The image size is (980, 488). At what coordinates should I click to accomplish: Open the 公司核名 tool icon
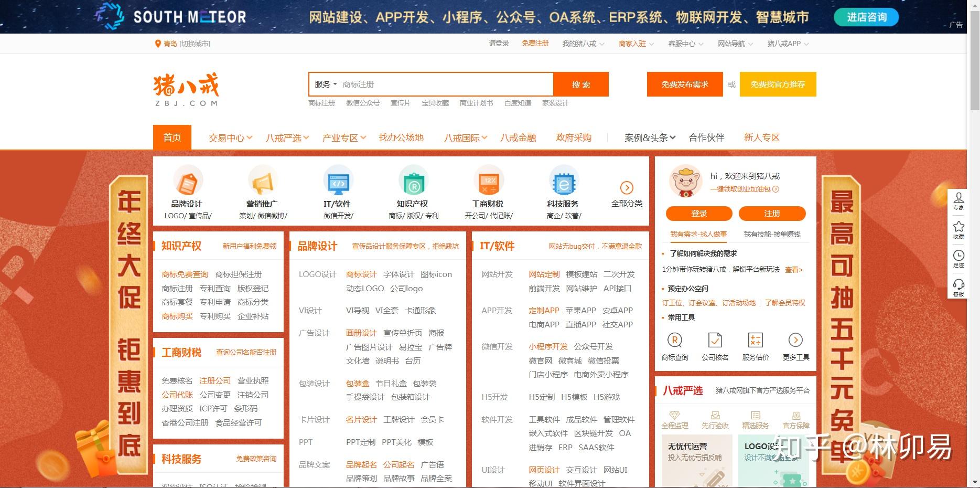(715, 340)
